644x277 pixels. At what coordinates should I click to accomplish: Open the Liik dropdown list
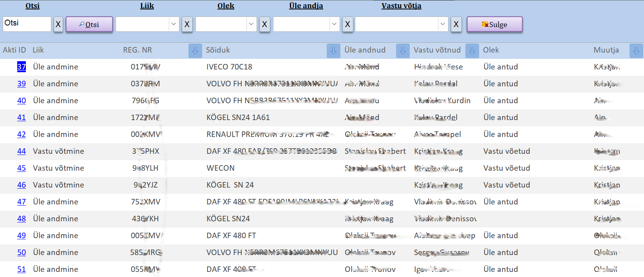click(x=174, y=24)
